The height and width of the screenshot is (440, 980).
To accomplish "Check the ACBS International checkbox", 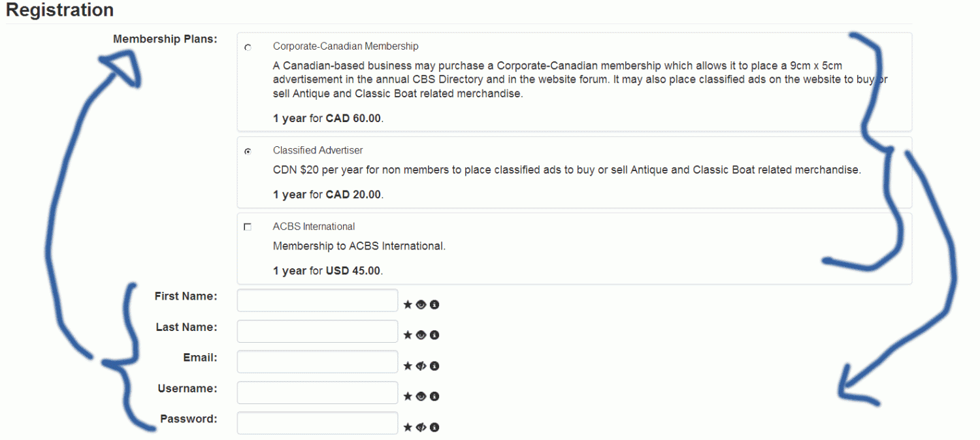I will point(248,227).
